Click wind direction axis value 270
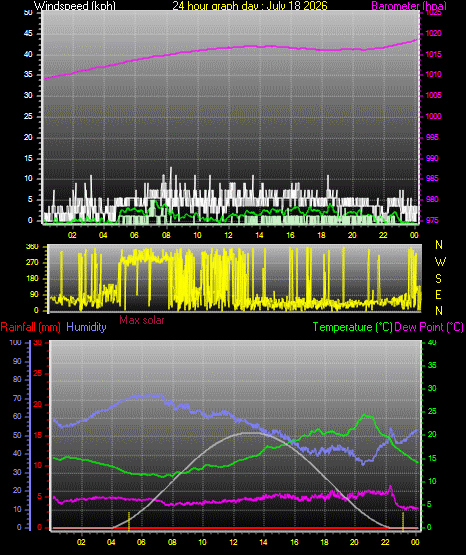This screenshot has width=466, height=555. click(x=32, y=263)
